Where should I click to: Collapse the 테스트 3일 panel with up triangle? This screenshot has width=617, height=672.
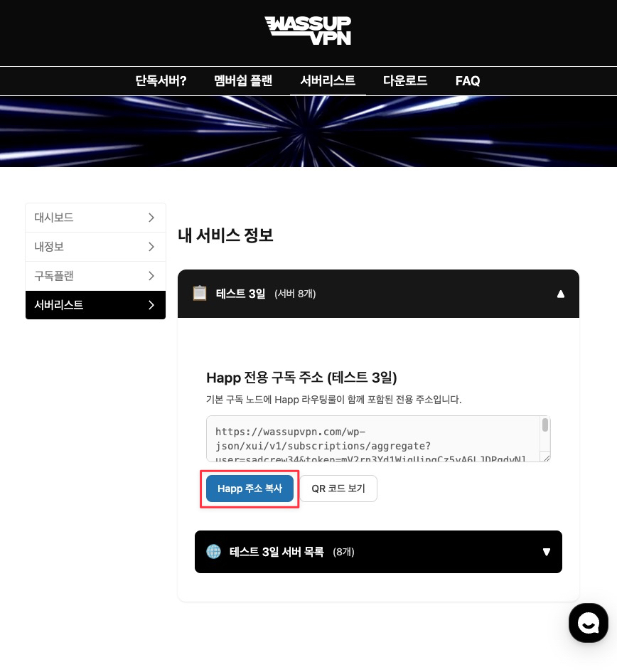pyautogui.click(x=560, y=294)
